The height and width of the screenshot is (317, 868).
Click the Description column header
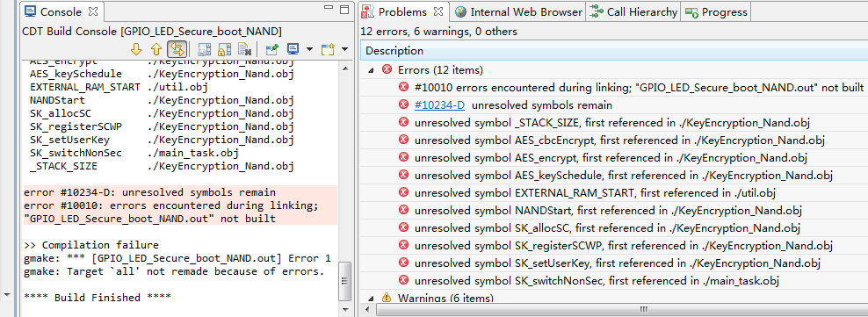click(x=614, y=51)
